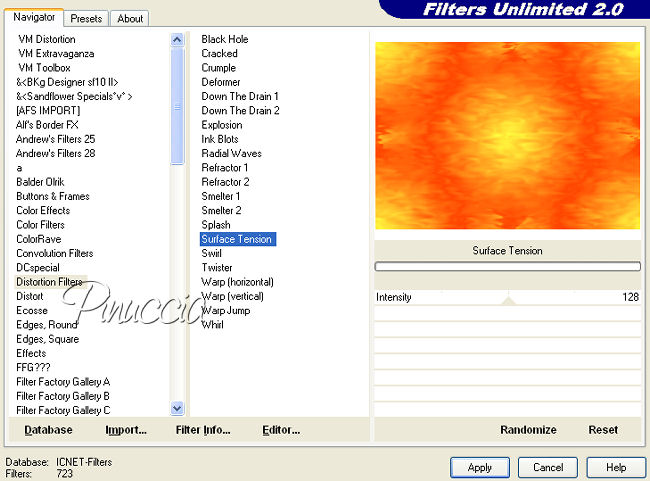The image size is (650, 481).
Task: Choose the Crumple filter
Action: 218,68
